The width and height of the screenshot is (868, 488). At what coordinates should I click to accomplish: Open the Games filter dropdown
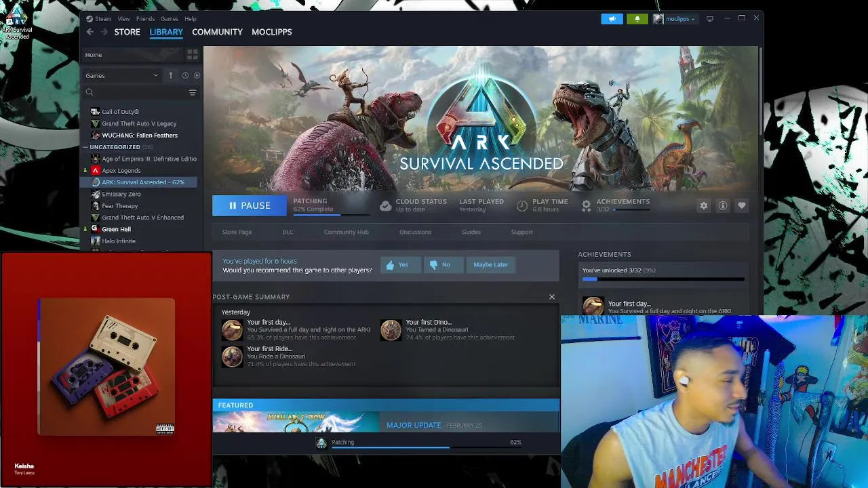[x=121, y=75]
